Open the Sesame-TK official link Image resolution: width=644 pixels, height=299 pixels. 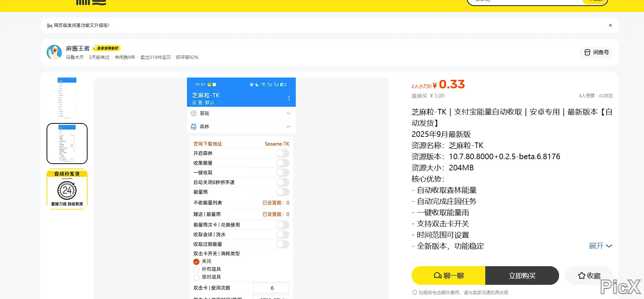277,144
